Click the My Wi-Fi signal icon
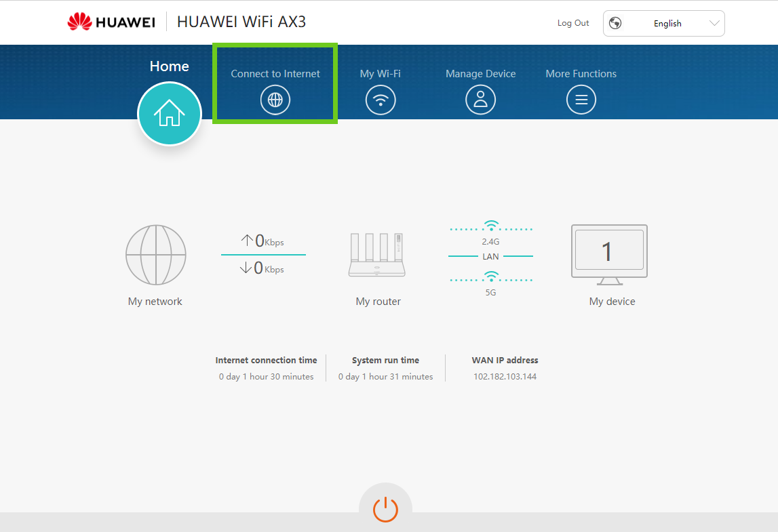Viewport: 778px width, 532px height. click(x=380, y=100)
